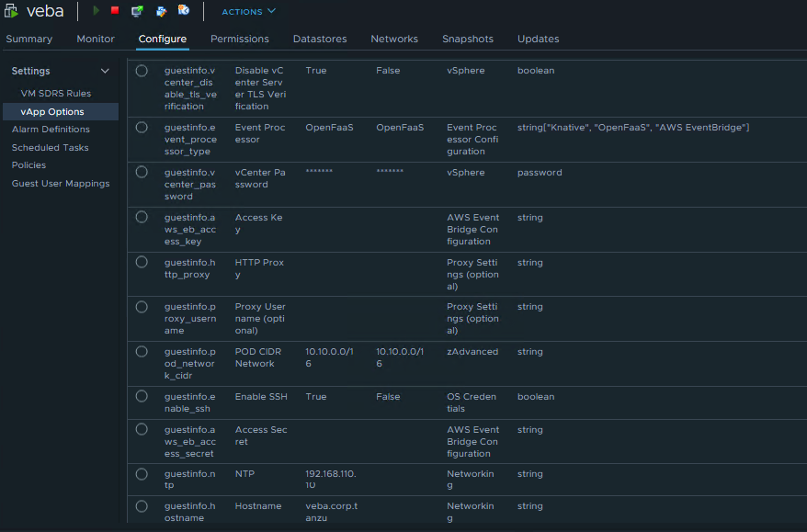This screenshot has height=532, width=807.
Task: Click the guestinfo.pod_network_cidr key text
Action: click(190, 364)
